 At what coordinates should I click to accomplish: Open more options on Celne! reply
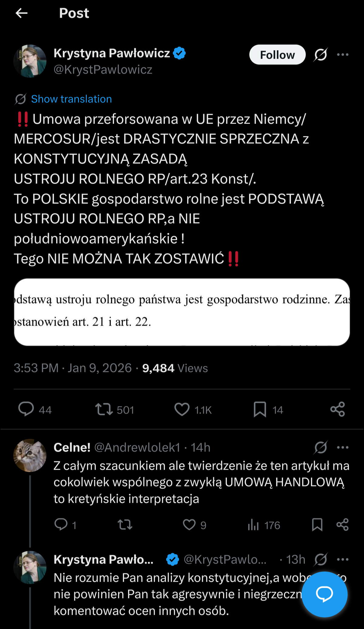pyautogui.click(x=343, y=447)
